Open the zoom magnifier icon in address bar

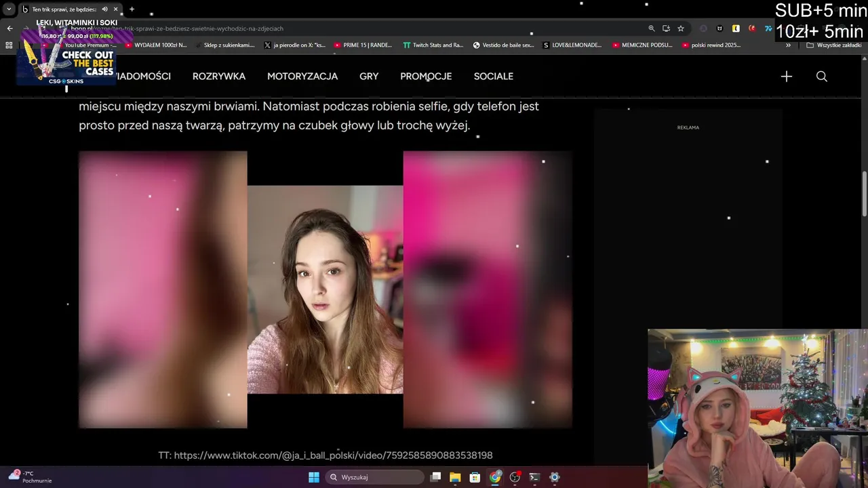click(x=652, y=28)
